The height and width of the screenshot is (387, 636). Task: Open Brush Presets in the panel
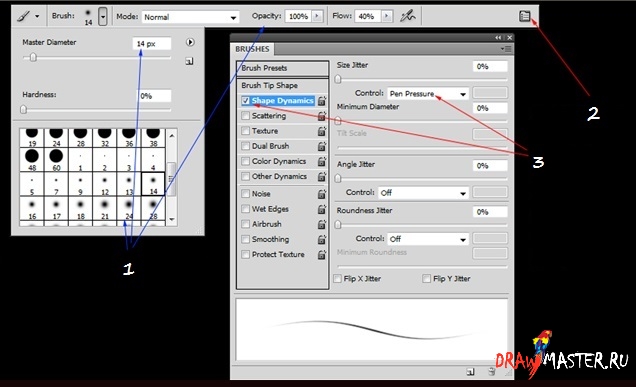click(282, 68)
